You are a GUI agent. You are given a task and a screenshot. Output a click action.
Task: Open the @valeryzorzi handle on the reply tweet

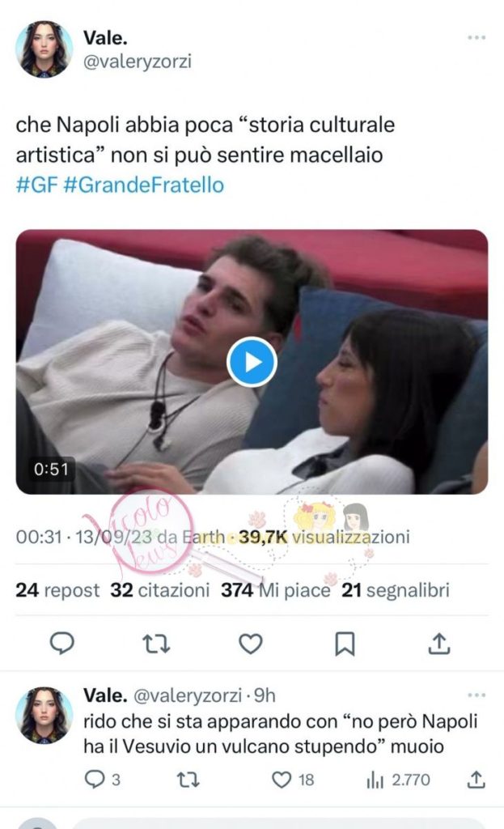188,695
